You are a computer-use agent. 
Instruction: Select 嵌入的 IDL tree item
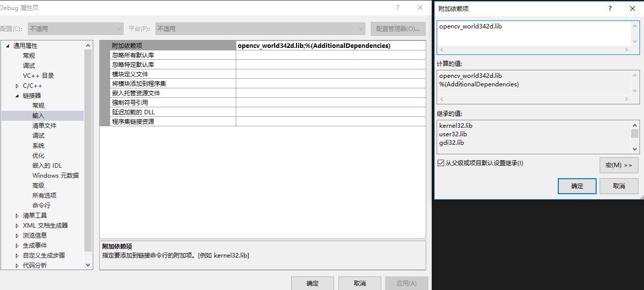click(47, 166)
